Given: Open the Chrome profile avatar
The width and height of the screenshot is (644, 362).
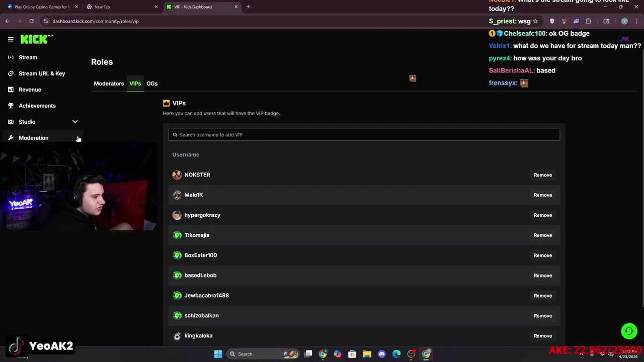Looking at the screenshot, I should [624, 21].
